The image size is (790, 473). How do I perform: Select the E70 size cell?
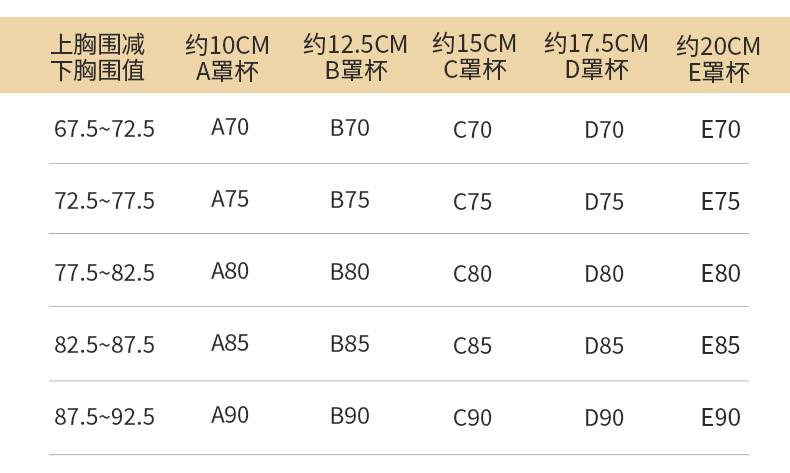click(720, 130)
